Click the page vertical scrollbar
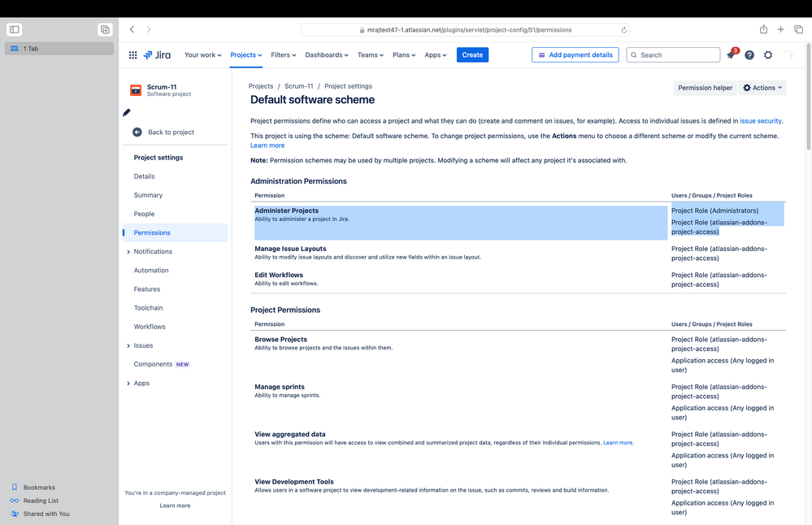Screen dimensions: 812x525 coord(809,96)
